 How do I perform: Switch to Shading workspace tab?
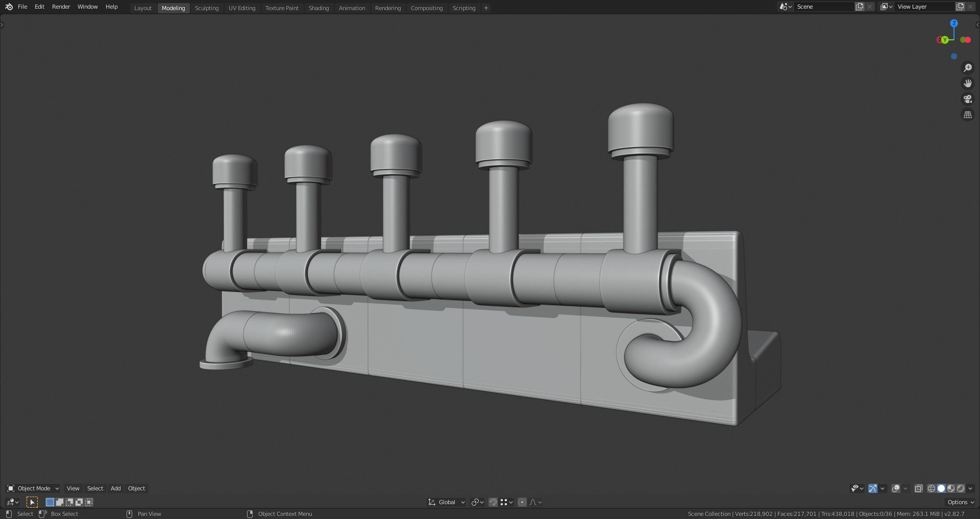pos(318,8)
